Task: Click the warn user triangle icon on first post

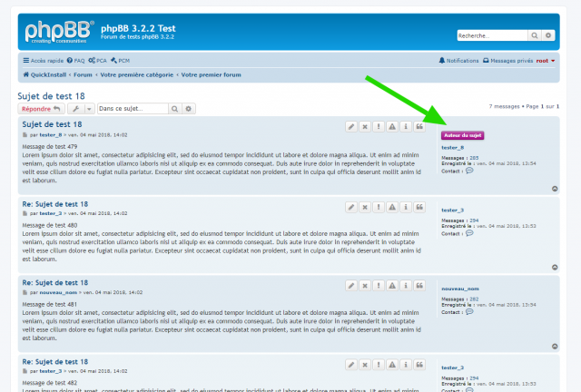Action: click(x=392, y=127)
